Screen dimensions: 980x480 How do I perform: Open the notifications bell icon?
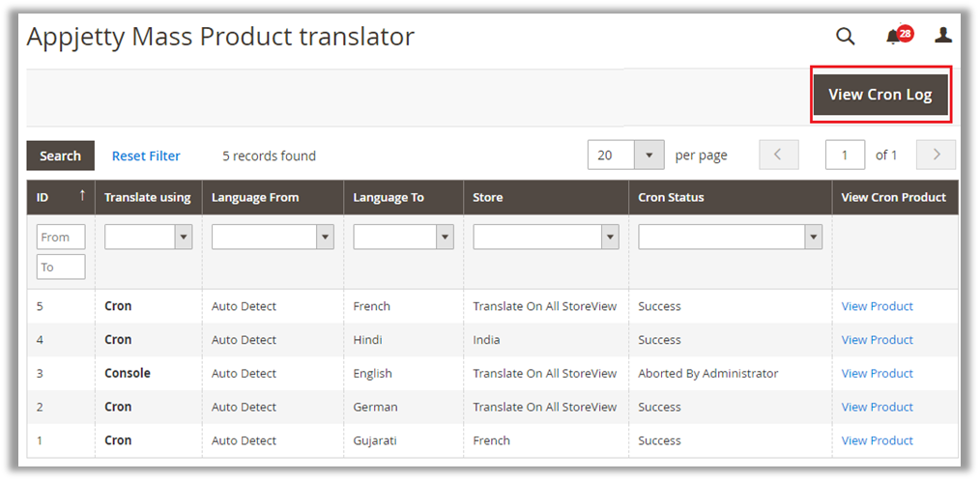(894, 37)
